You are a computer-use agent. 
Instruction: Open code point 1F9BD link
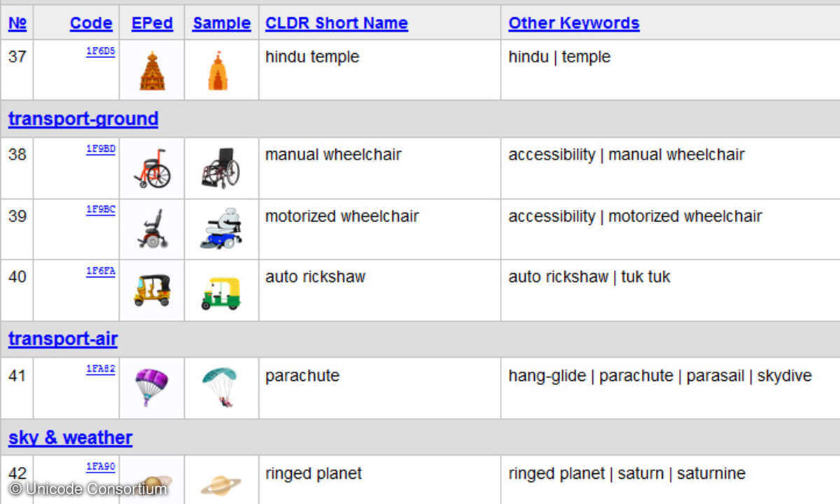(x=100, y=149)
